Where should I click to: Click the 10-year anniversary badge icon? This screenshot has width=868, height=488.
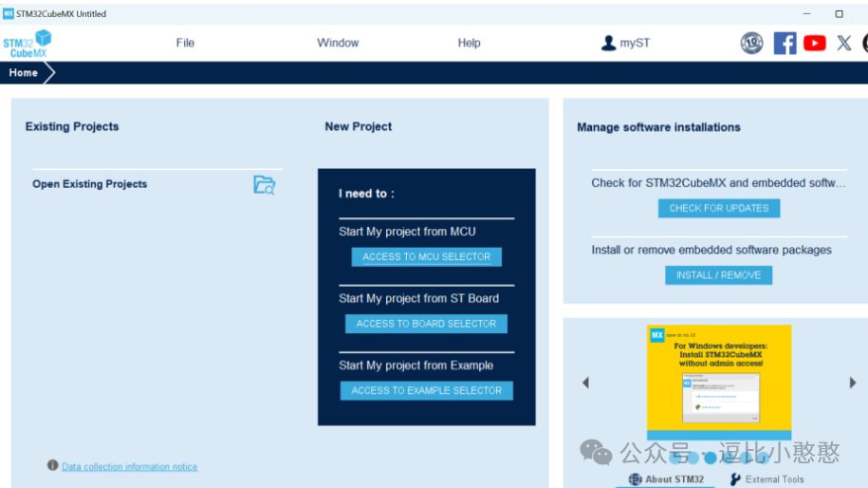(x=751, y=43)
